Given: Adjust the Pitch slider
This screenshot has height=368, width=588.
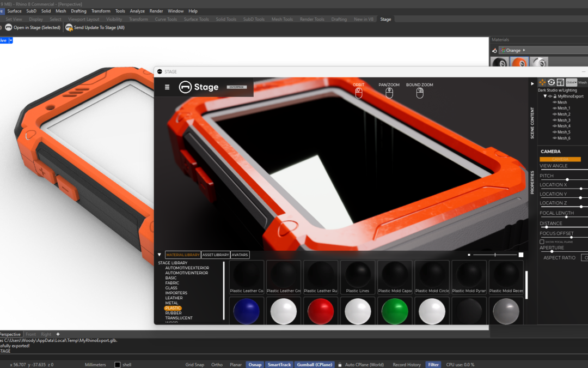Looking at the screenshot, I should tap(567, 179).
